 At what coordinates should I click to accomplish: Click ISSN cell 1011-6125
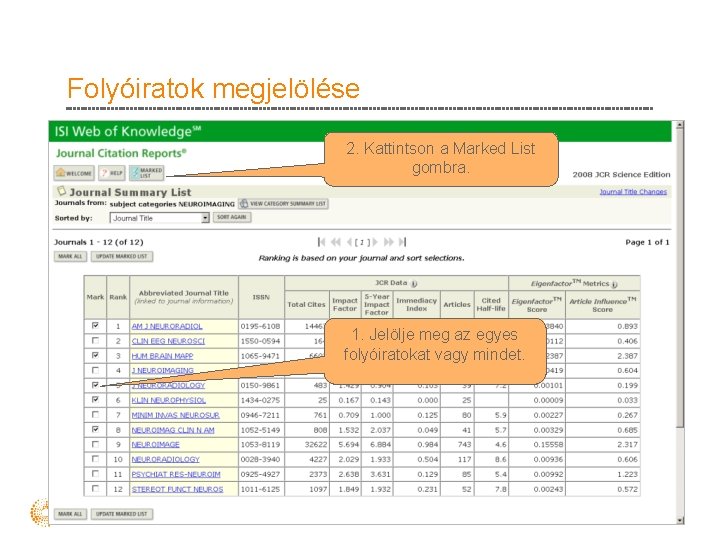click(260, 489)
